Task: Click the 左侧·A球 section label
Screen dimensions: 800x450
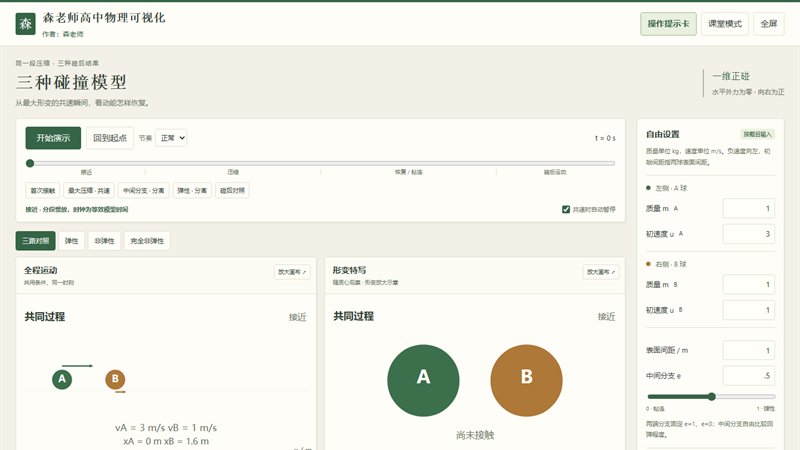Action: point(671,188)
